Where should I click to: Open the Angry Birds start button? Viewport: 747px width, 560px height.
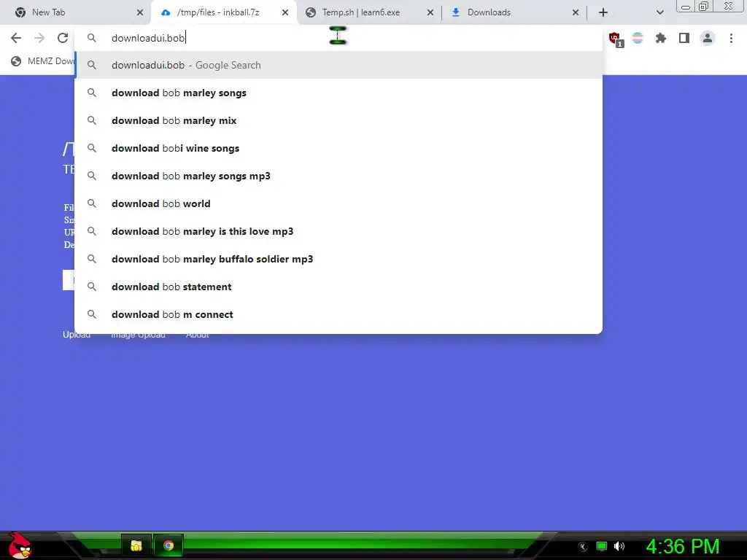(x=20, y=545)
